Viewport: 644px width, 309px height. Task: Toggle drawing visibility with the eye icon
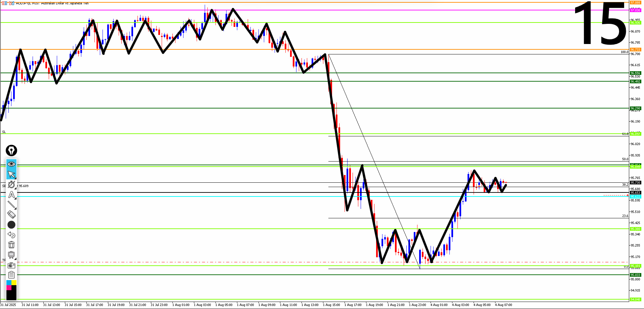click(11, 164)
